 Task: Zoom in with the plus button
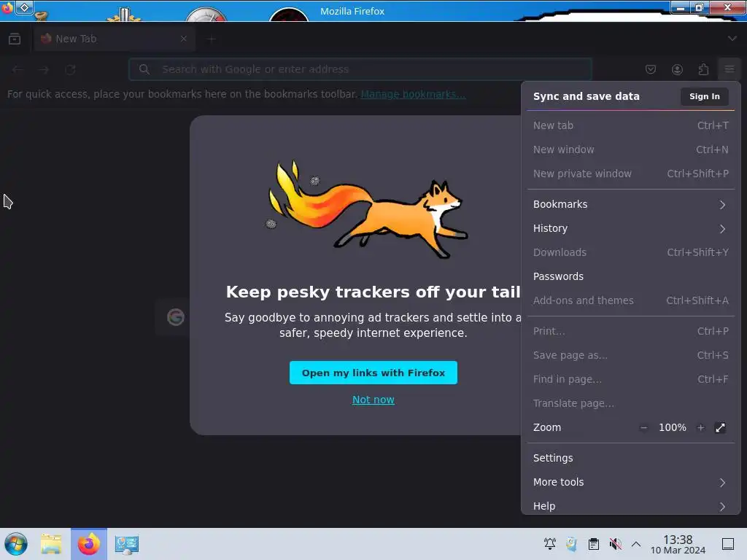point(700,427)
